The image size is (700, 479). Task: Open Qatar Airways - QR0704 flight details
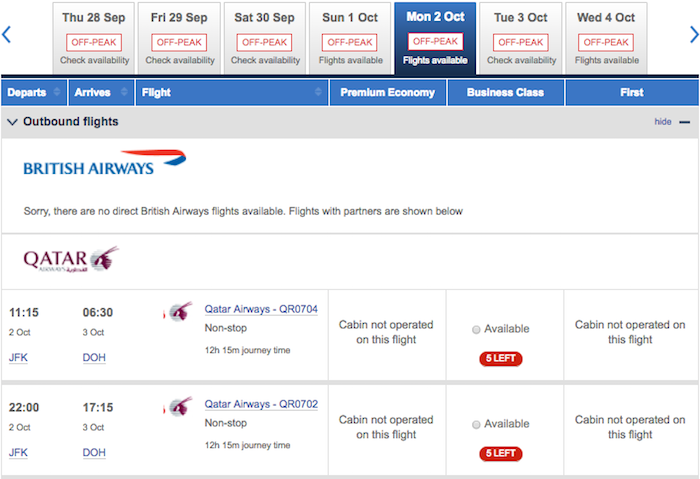261,309
